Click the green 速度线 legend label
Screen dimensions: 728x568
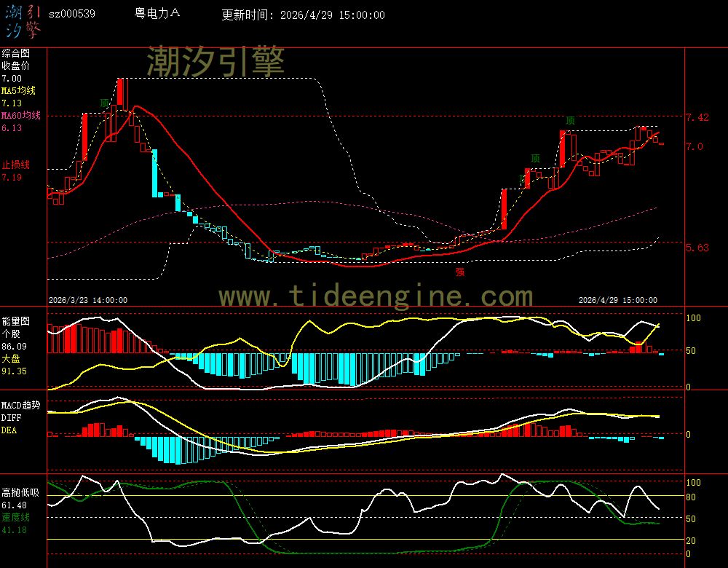(15, 517)
